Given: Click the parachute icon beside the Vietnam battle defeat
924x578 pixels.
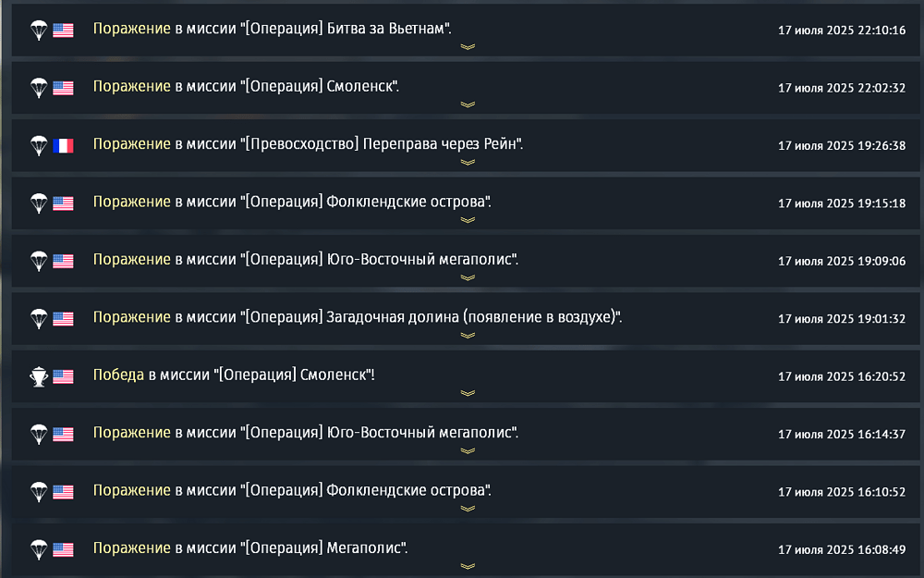Looking at the screenshot, I should point(38,30).
